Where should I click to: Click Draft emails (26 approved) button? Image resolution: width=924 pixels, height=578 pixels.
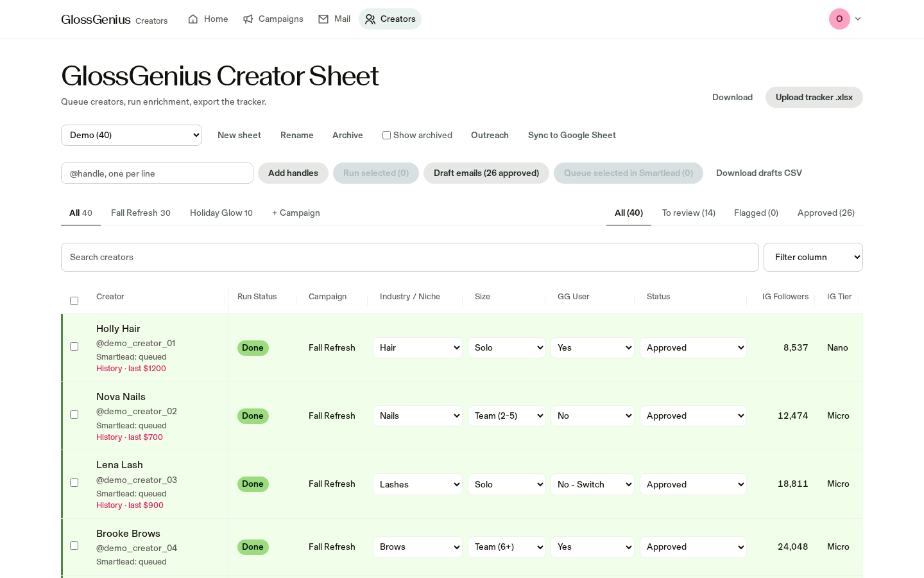[486, 173]
